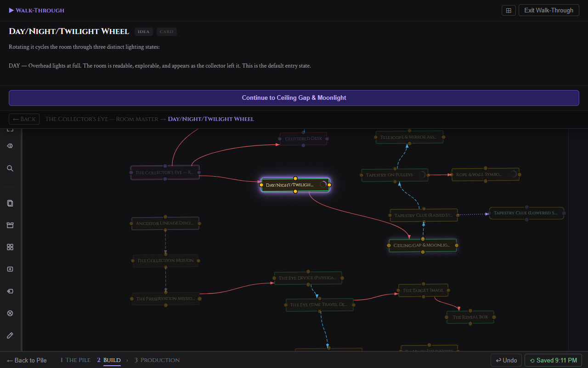Open the search tool in the left sidebar
This screenshot has width=588, height=368.
click(10, 168)
